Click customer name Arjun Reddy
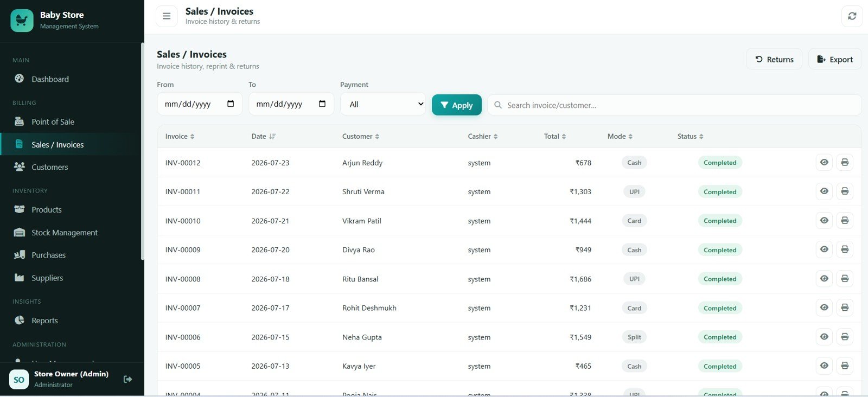Screen dimensions: 868x397 point(362,163)
